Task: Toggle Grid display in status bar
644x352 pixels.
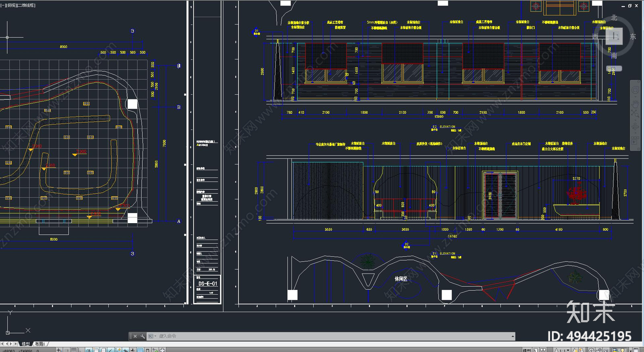Action: tap(74, 350)
